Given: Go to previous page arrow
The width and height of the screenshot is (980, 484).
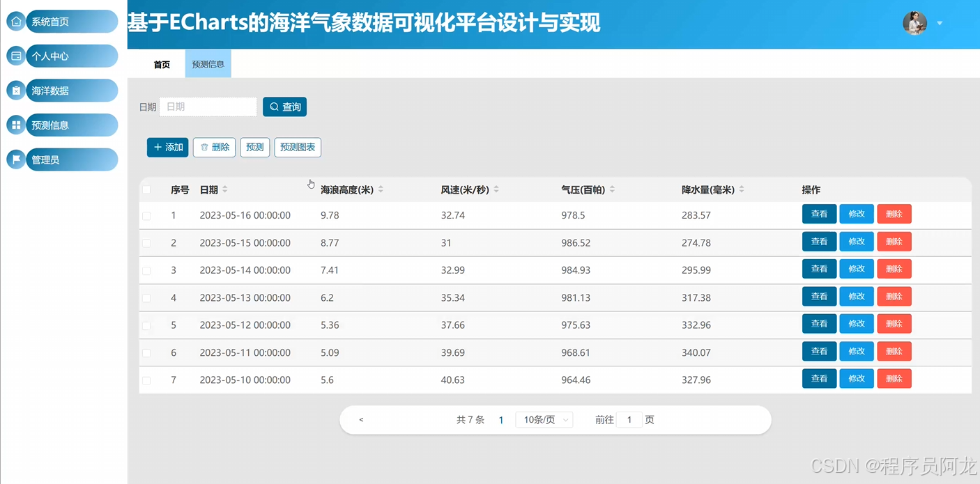Looking at the screenshot, I should (361, 420).
